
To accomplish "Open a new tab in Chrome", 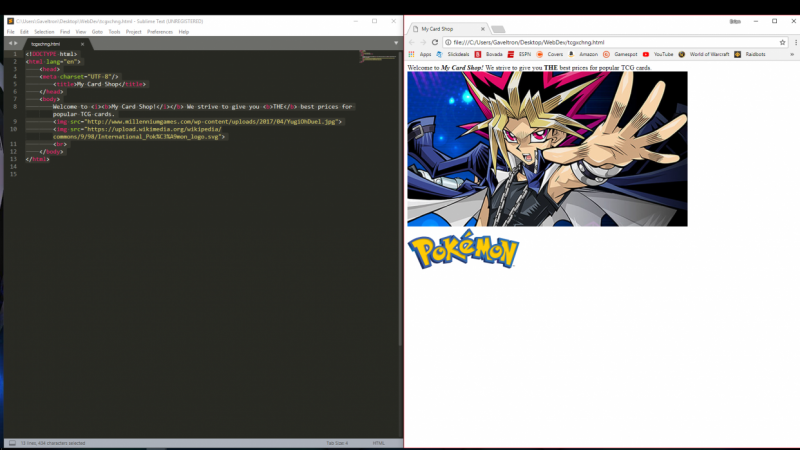I will click(x=498, y=29).
